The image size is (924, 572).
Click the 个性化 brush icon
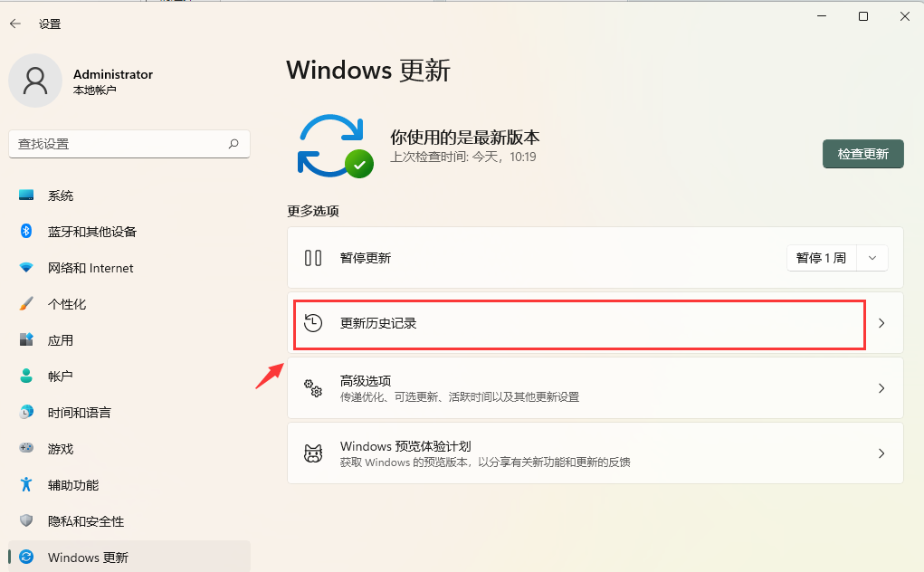point(24,303)
